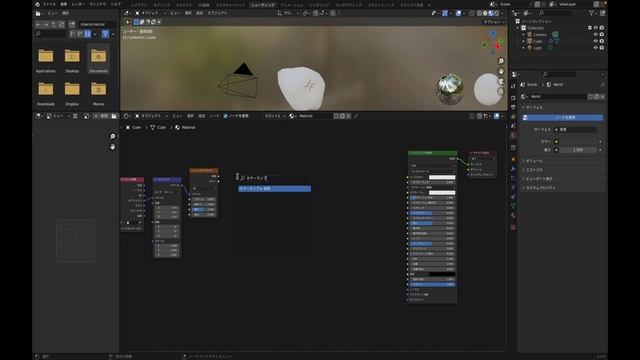Toggle viewport overlays button
Image resolution: width=640 pixels, height=360 pixels.
click(458, 13)
